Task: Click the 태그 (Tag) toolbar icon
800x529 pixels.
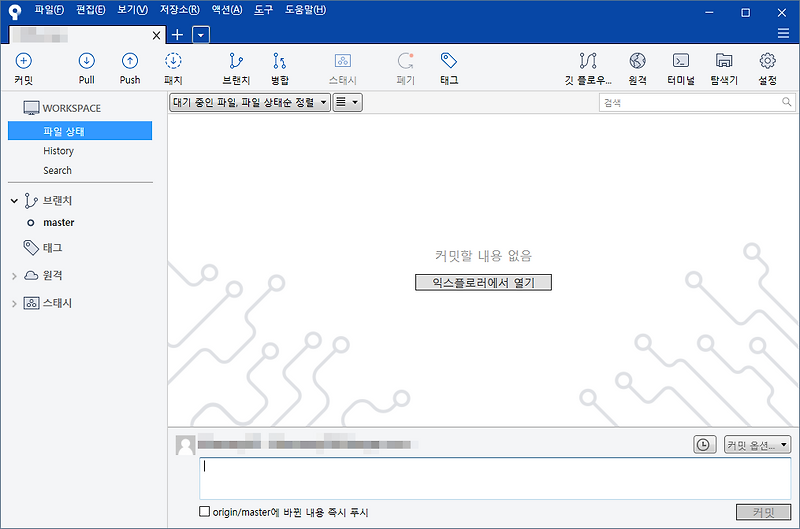Action: 449,61
